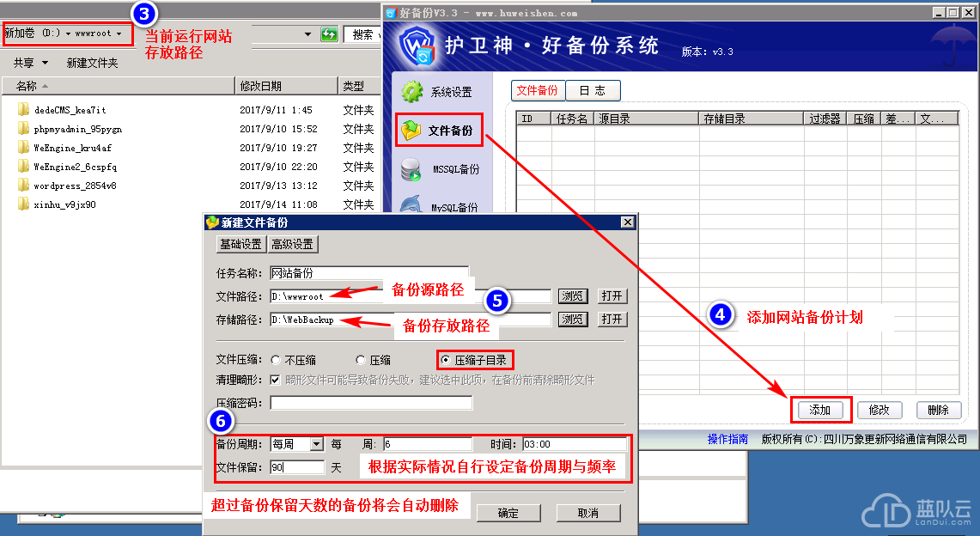Click the ID column header
The width and height of the screenshot is (980, 536).
533,119
